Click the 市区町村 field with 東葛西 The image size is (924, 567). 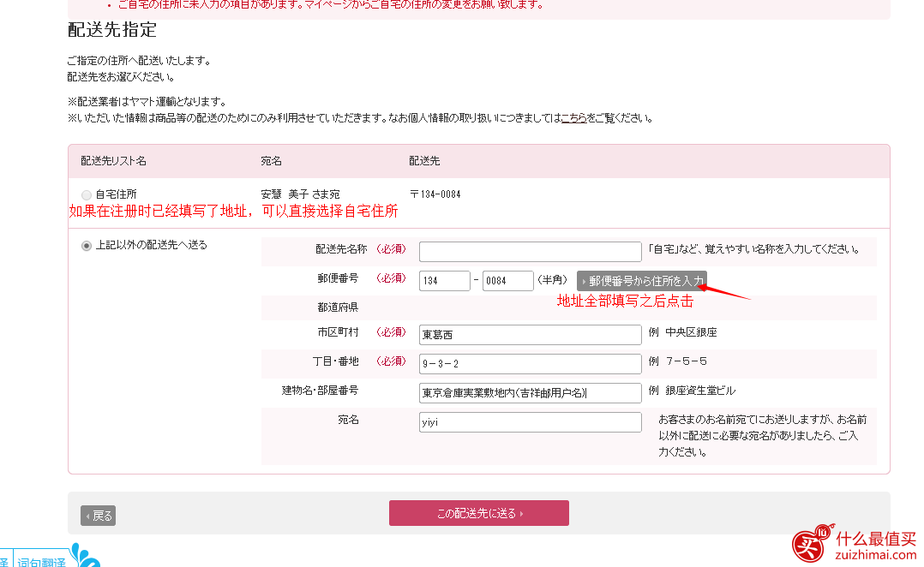point(530,334)
